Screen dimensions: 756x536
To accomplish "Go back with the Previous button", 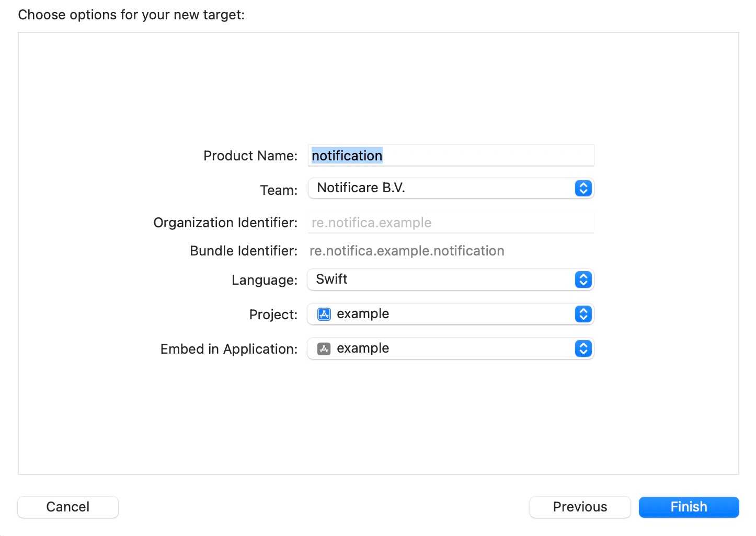I will coord(580,507).
